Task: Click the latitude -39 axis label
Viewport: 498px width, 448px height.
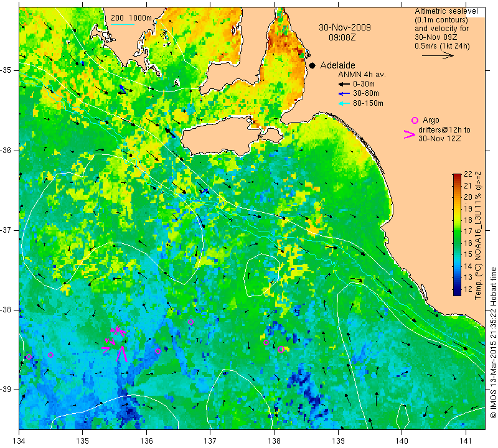Action: tap(6, 390)
